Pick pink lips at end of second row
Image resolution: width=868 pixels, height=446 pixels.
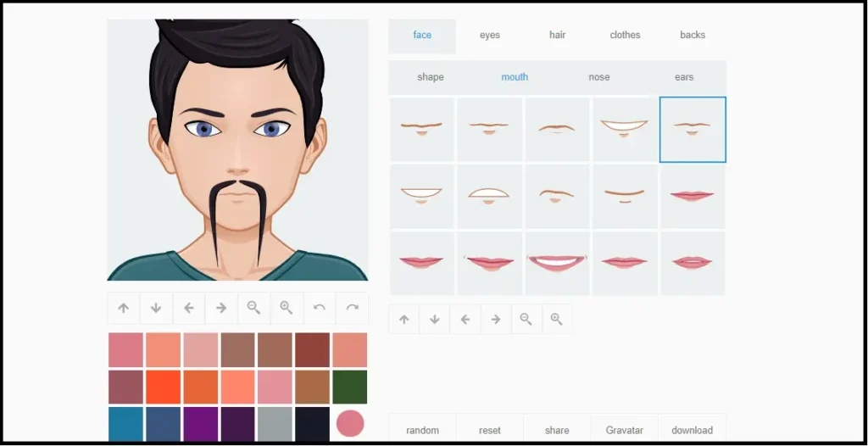click(693, 197)
